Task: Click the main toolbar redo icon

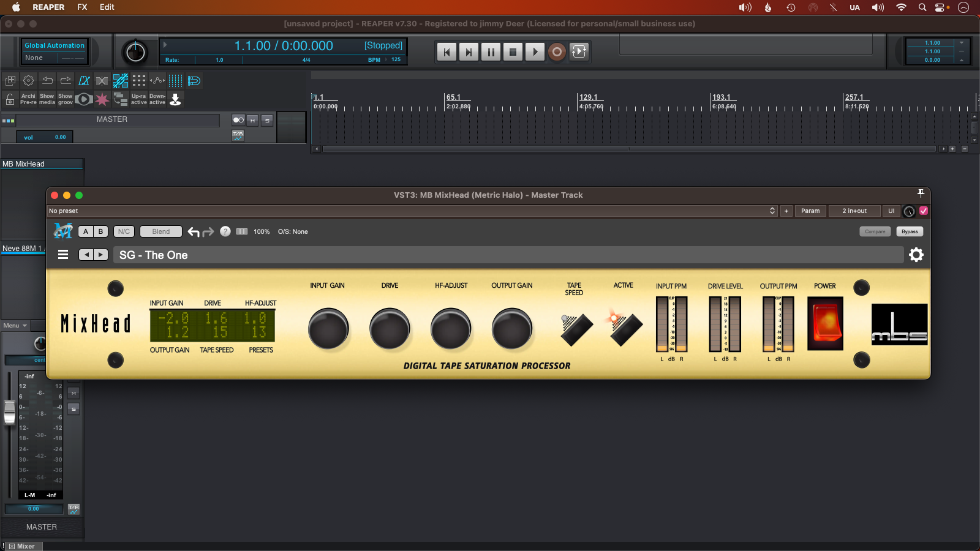Action: [66, 80]
